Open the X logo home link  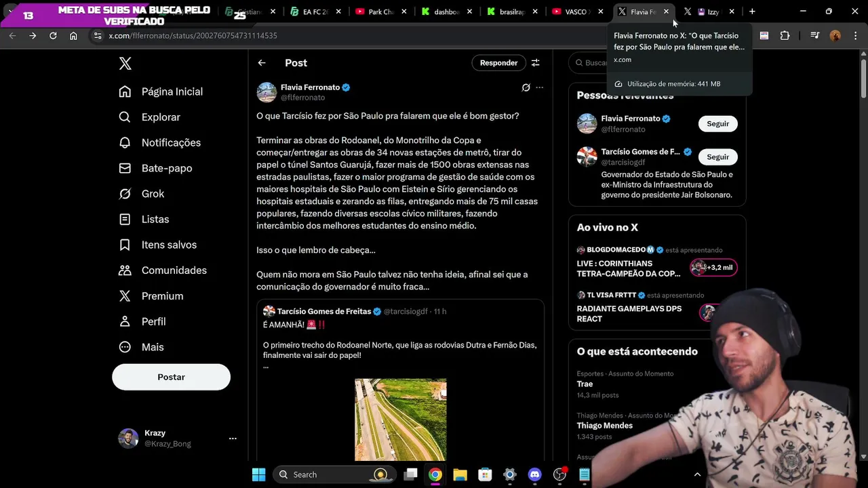point(125,64)
